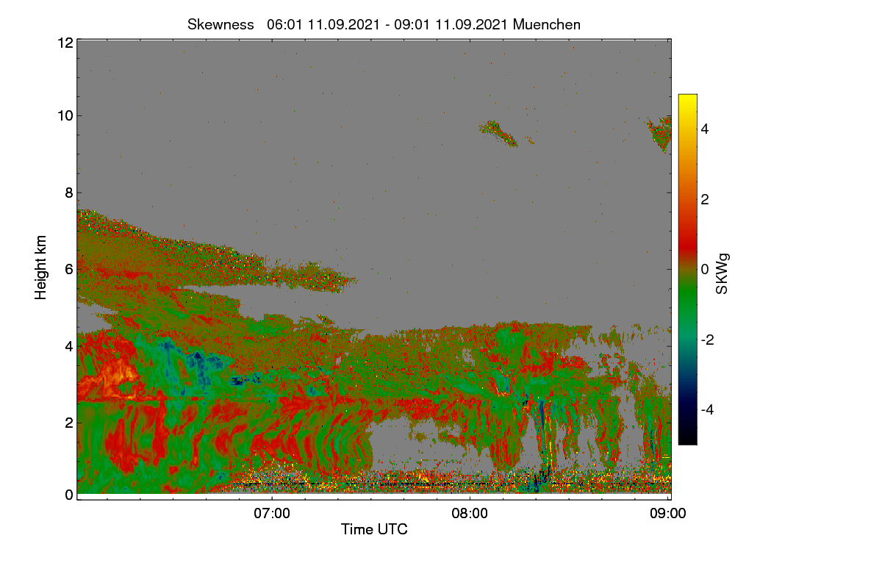Click the 10 km height tick label
The width and height of the screenshot is (882, 588).
[65, 115]
